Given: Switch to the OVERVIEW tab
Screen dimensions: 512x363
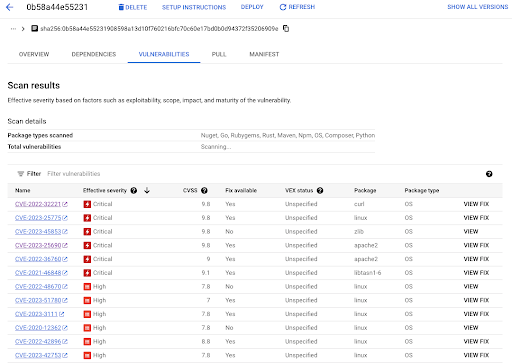Looking at the screenshot, I should [x=34, y=54].
